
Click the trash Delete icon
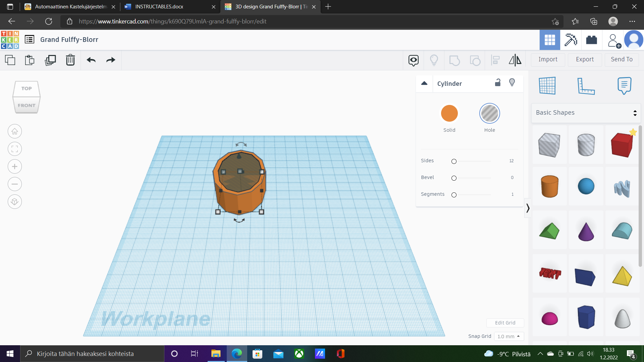70,60
